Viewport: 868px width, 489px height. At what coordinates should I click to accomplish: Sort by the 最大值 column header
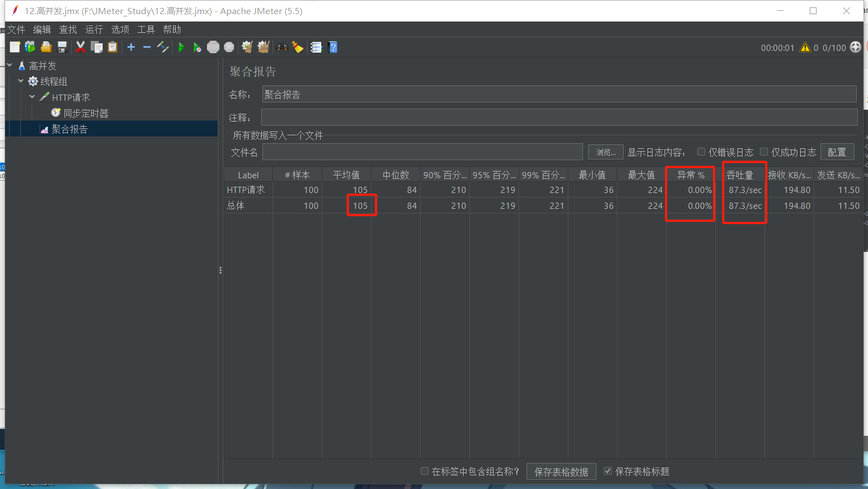coord(642,175)
